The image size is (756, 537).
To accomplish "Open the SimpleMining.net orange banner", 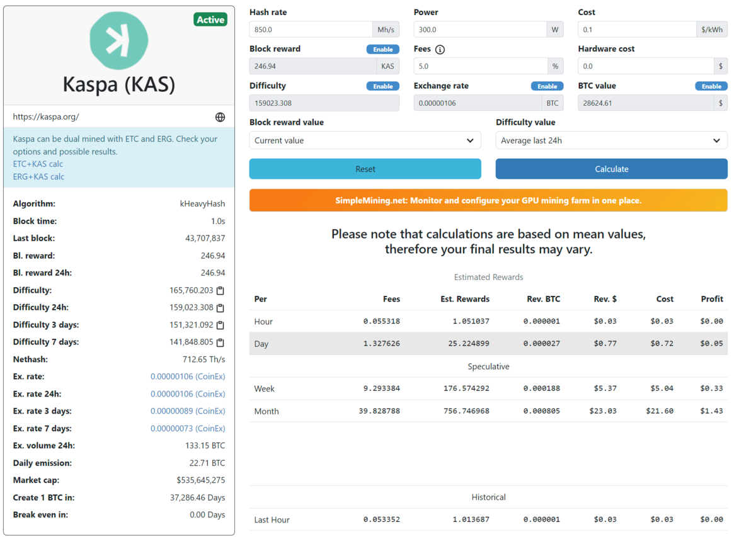I will pos(488,200).
